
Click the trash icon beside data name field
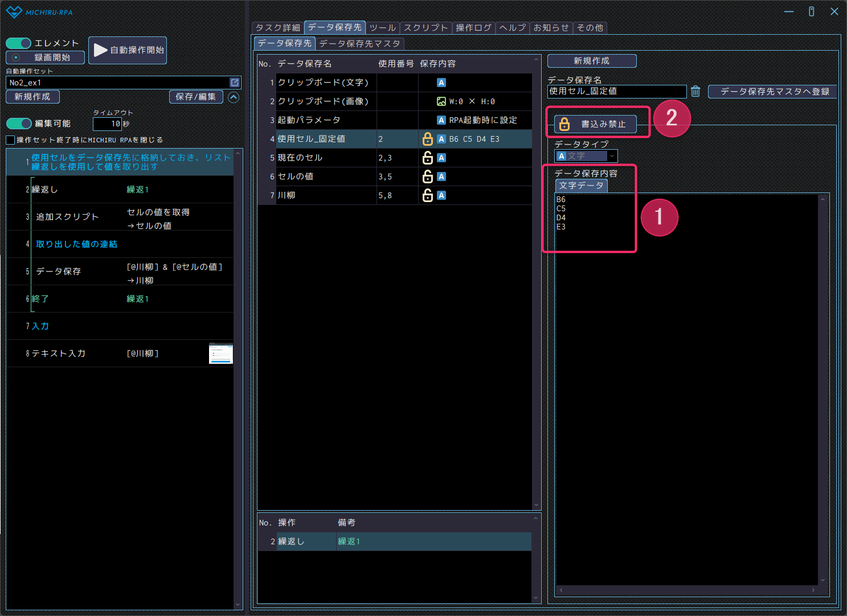point(695,91)
